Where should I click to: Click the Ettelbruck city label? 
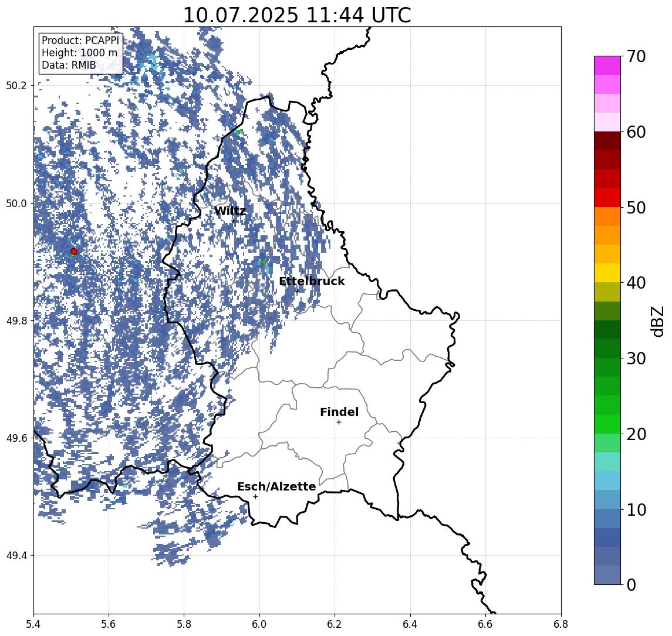pyautogui.click(x=312, y=281)
